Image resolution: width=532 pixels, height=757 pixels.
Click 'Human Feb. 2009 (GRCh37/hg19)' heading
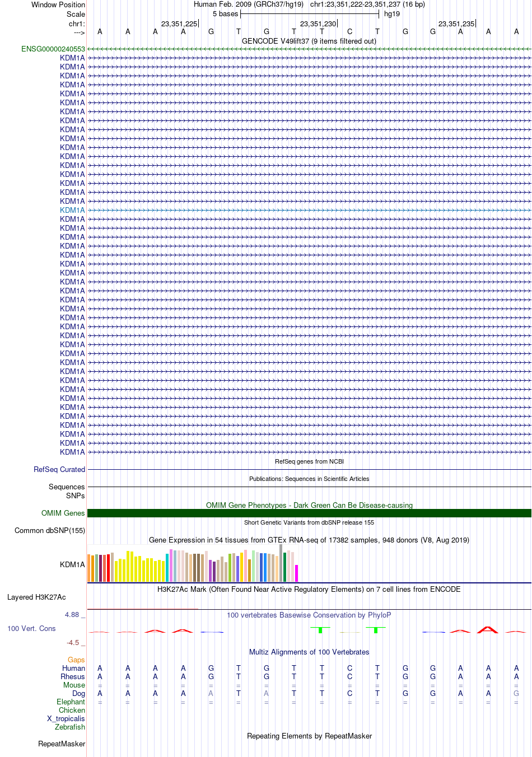point(249,4)
